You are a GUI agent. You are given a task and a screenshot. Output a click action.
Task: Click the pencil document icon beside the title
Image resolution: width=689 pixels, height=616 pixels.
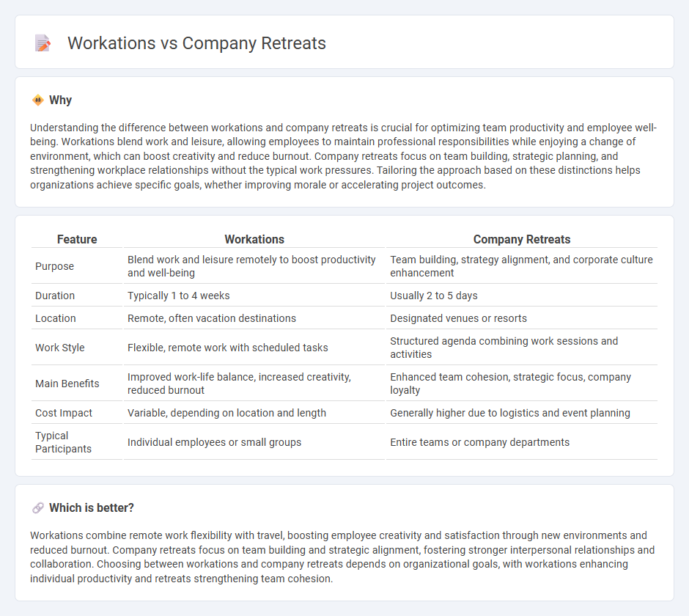point(43,43)
